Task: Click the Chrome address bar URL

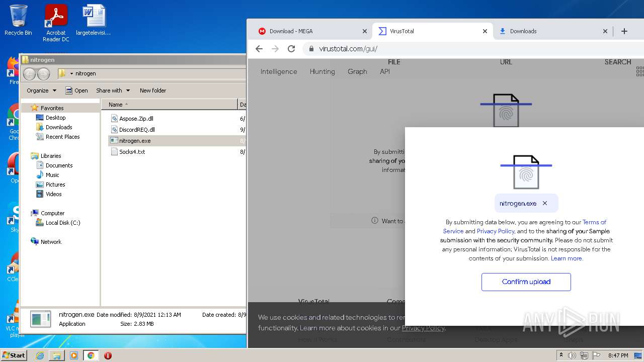Action: [348, 49]
